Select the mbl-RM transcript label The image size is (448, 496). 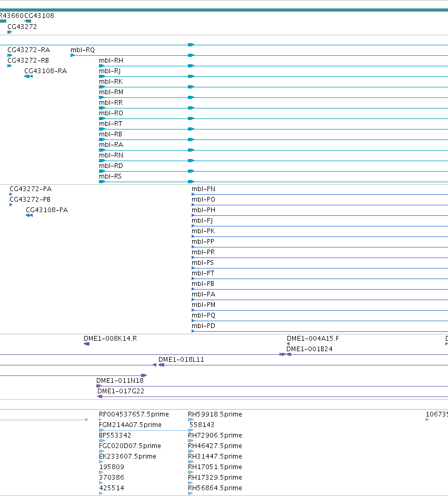point(111,92)
